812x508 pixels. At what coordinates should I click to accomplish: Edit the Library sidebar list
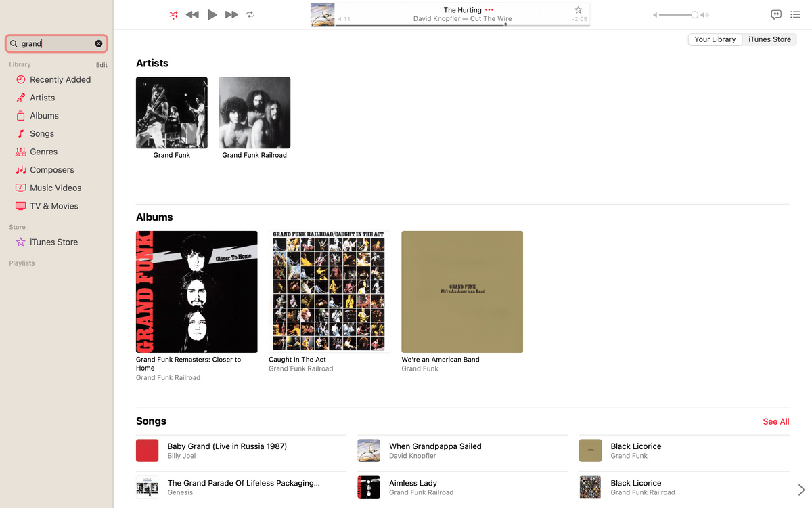click(x=101, y=65)
